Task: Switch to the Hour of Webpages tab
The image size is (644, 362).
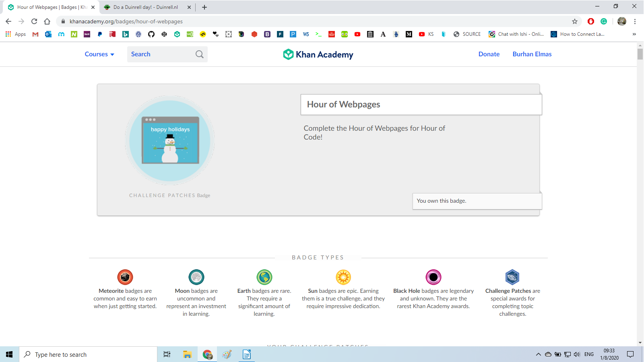Action: click(x=51, y=7)
